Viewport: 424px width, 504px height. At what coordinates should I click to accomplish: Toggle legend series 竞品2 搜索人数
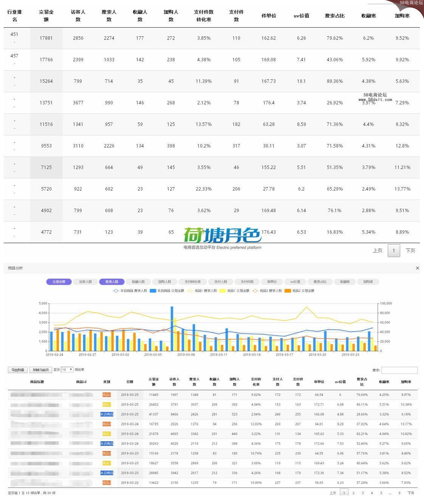(x=267, y=291)
